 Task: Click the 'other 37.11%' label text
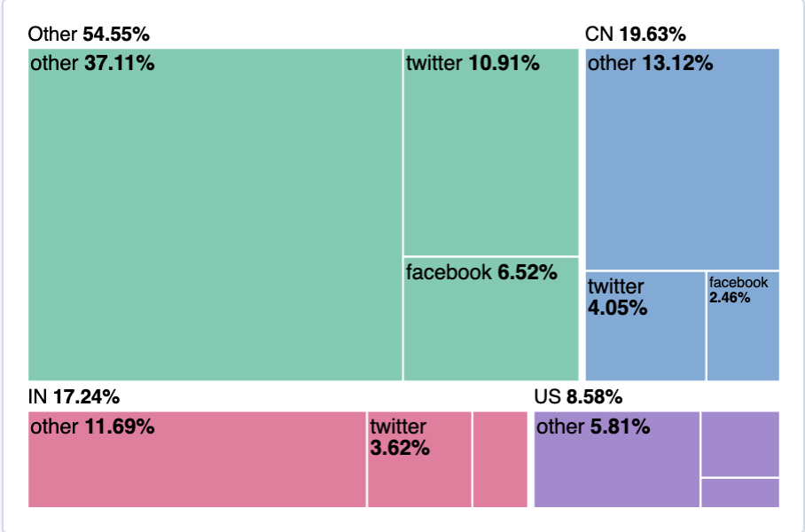pyautogui.click(x=92, y=63)
